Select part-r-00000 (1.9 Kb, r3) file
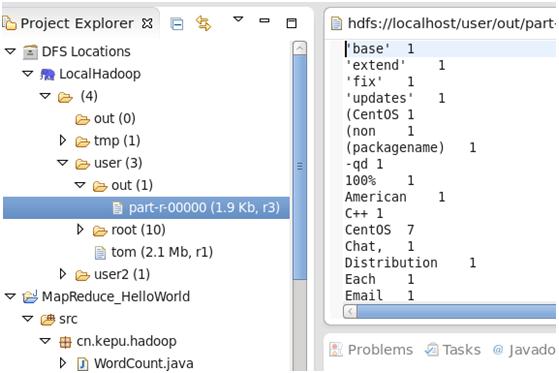Screen dimensions: 559x373 [146, 208]
